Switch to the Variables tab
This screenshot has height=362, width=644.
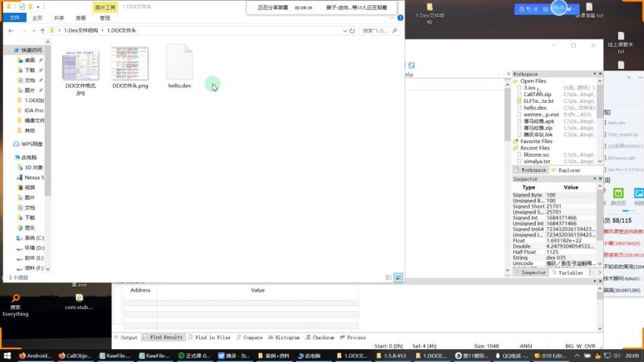point(571,273)
